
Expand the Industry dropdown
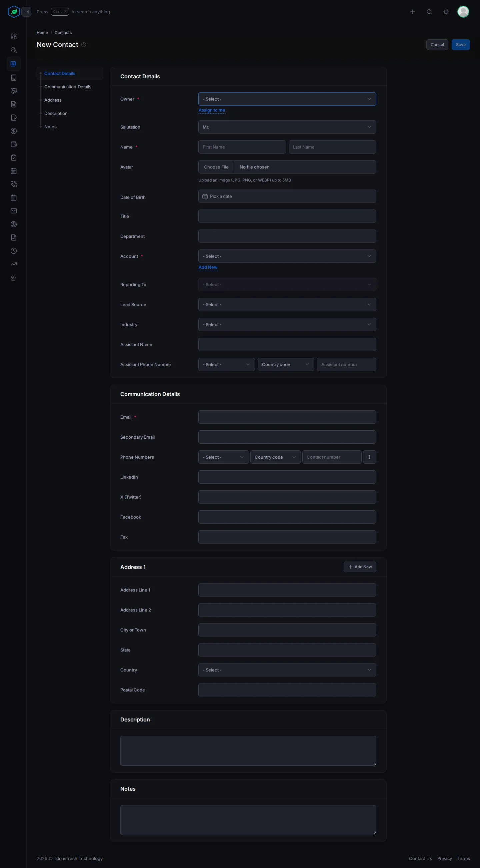pos(287,324)
